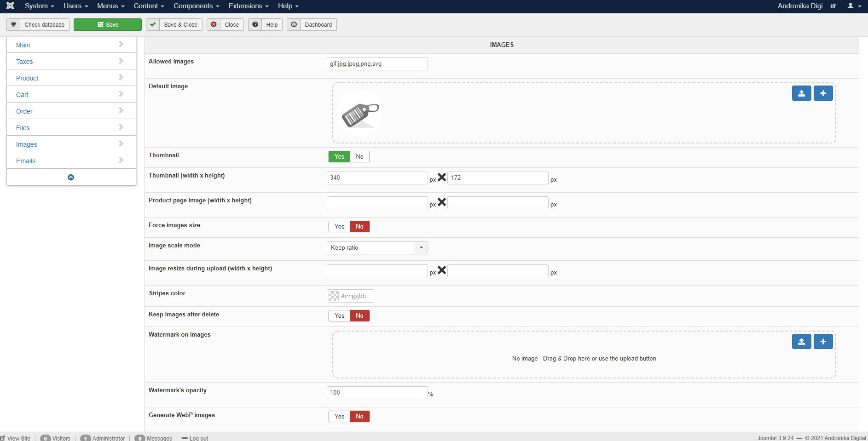Click the Messages count badge
This screenshot has width=868, height=441.
click(140, 438)
